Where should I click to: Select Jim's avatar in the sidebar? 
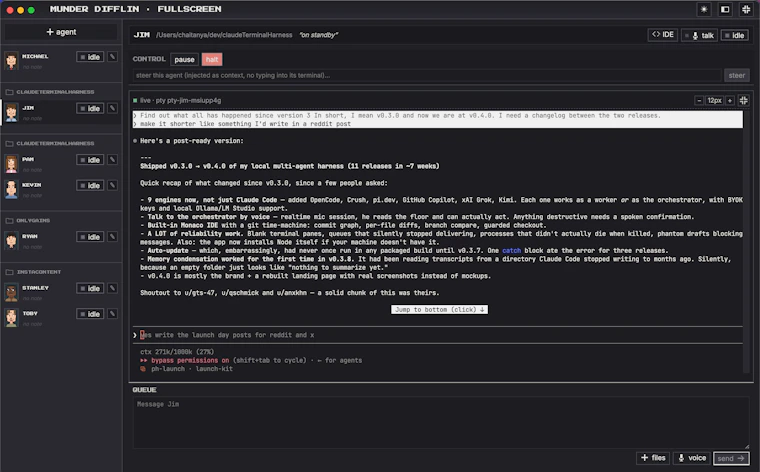pyautogui.click(x=11, y=112)
